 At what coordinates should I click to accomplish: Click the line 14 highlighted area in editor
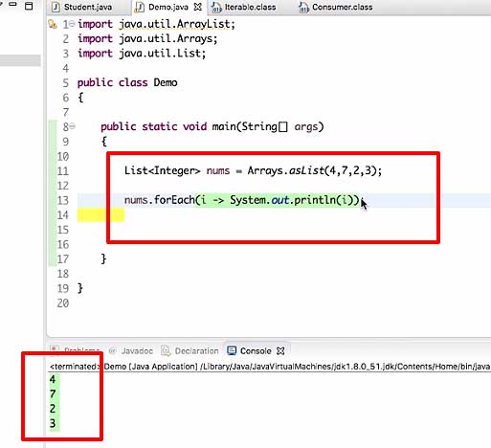[100, 214]
